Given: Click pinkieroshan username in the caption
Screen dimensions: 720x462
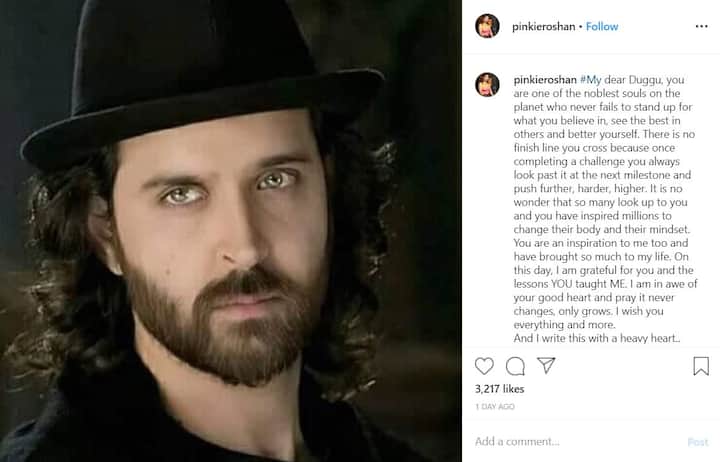Looking at the screenshot, I should [x=547, y=78].
